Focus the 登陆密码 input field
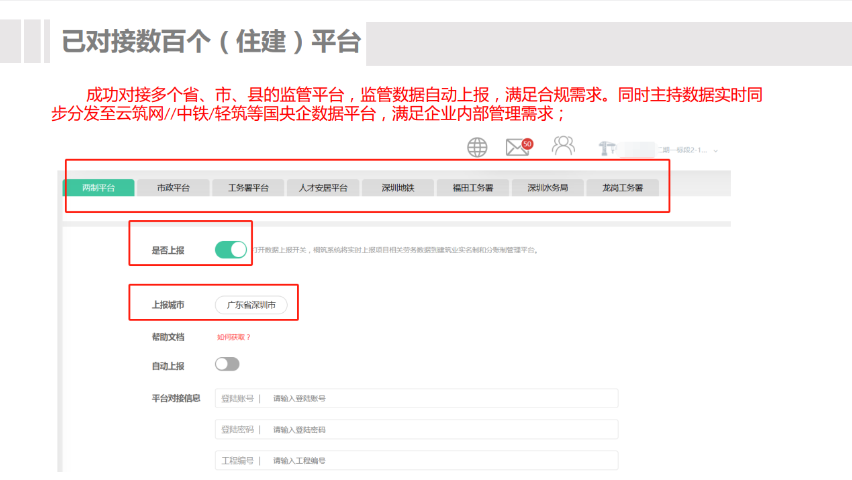 [x=440, y=429]
